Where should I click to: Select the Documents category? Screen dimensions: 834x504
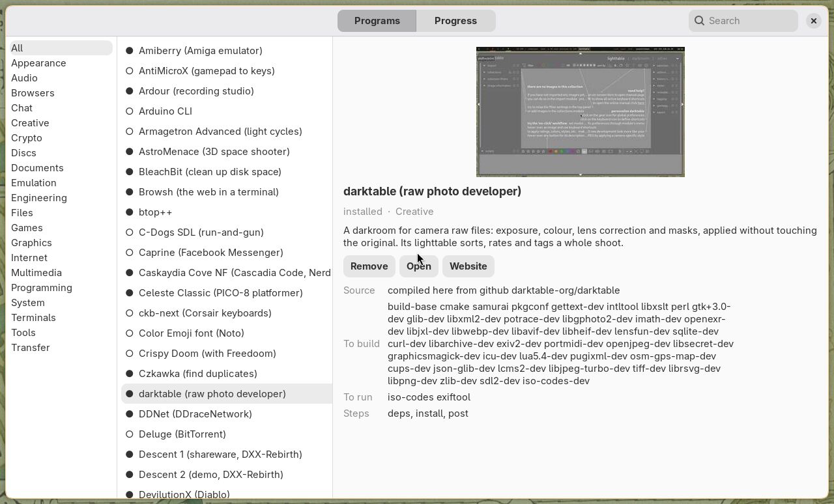coord(61,168)
